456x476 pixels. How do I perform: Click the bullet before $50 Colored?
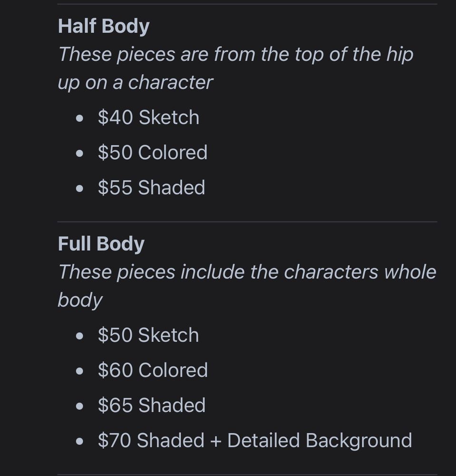[79, 154]
